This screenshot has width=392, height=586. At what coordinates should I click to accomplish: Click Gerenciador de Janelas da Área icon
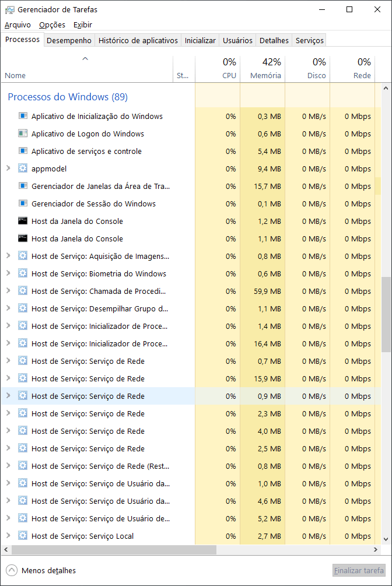point(23,186)
